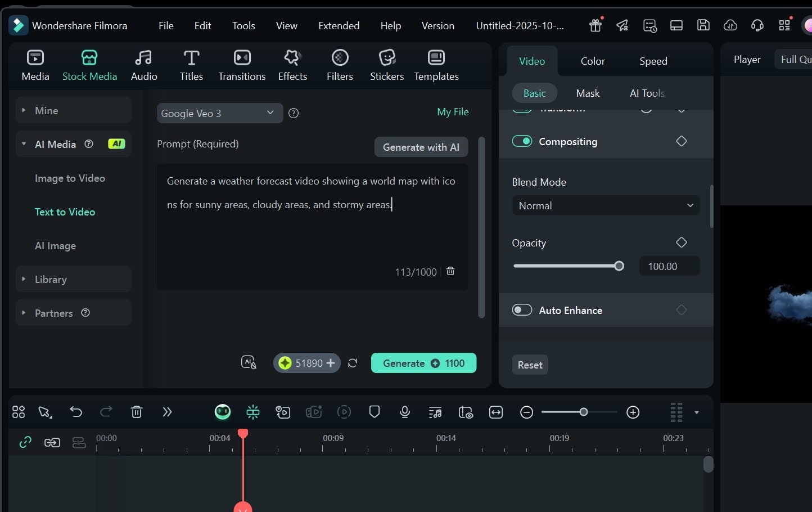
Task: Click the delete trash icon above the timeline
Action: 136,412
